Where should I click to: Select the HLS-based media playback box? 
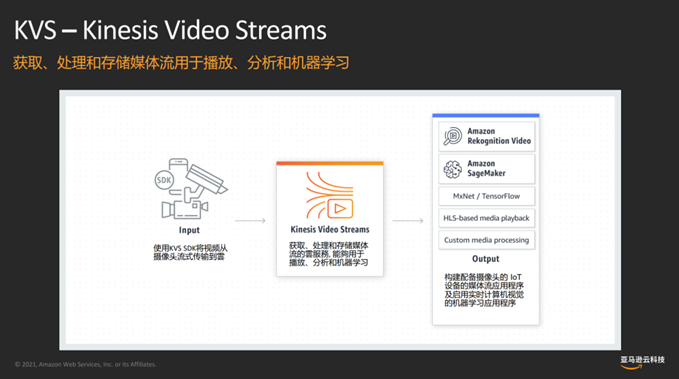tap(486, 218)
